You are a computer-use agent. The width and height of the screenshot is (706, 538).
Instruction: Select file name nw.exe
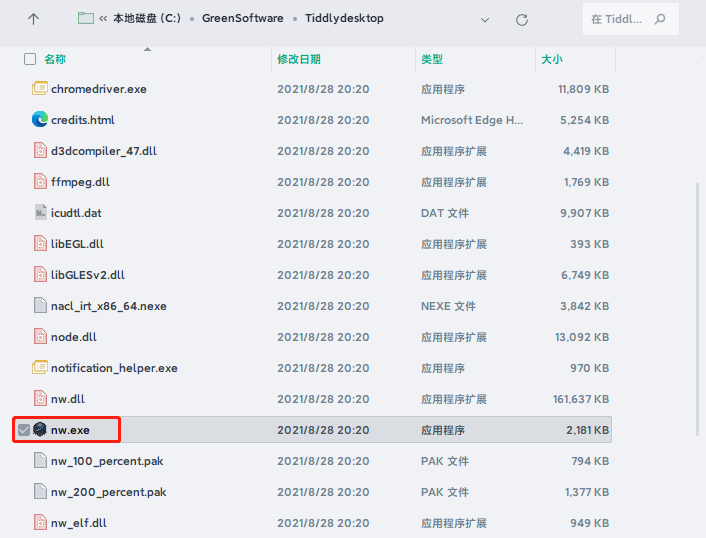[x=70, y=430]
